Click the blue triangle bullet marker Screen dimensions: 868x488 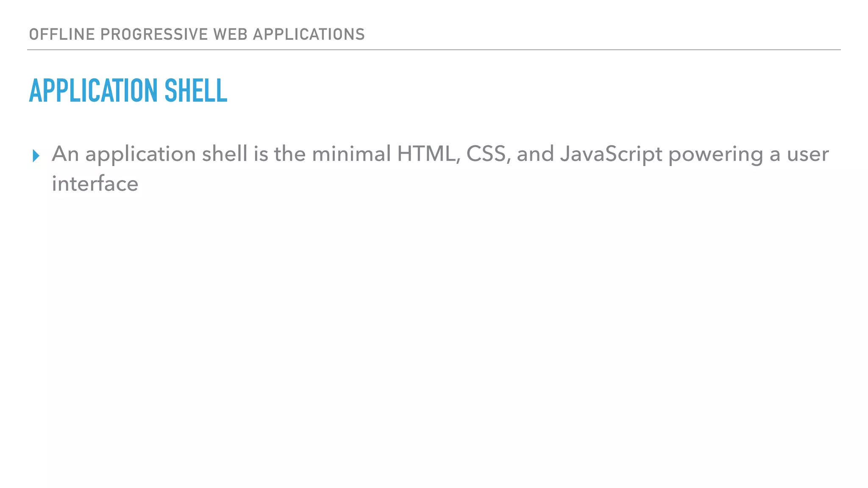36,156
